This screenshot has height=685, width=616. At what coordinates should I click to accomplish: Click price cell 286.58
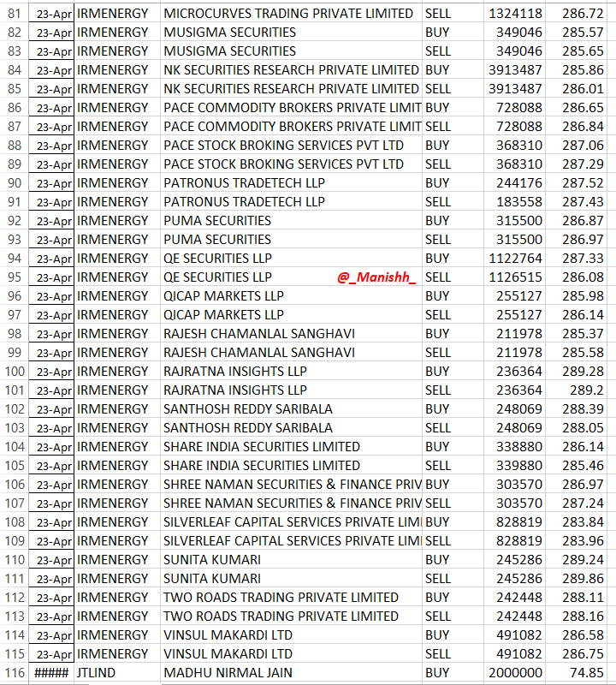click(x=576, y=634)
